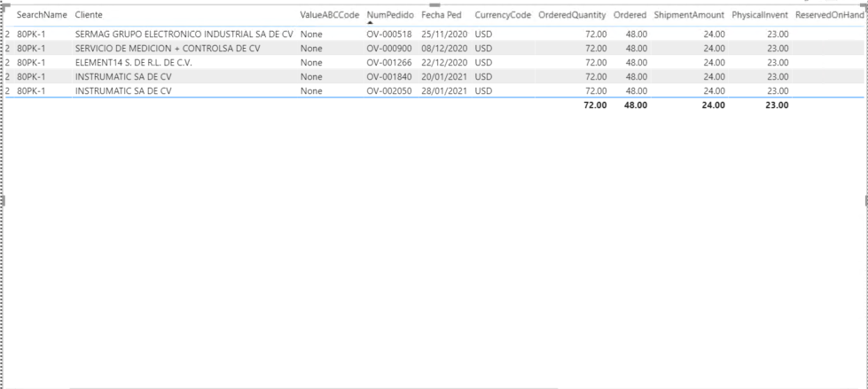Screen dimensions: 868x389
Task: Sort by the ShipmentAmount column header
Action: (689, 15)
